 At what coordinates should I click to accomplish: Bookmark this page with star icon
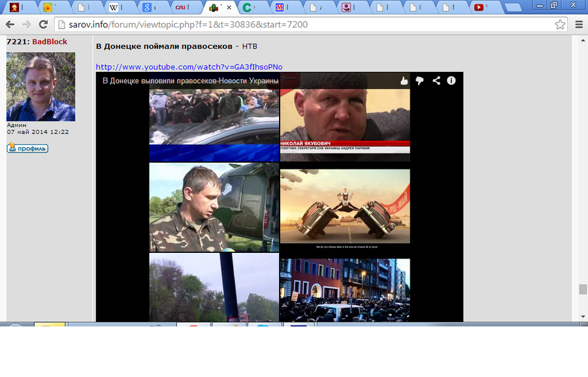point(560,25)
